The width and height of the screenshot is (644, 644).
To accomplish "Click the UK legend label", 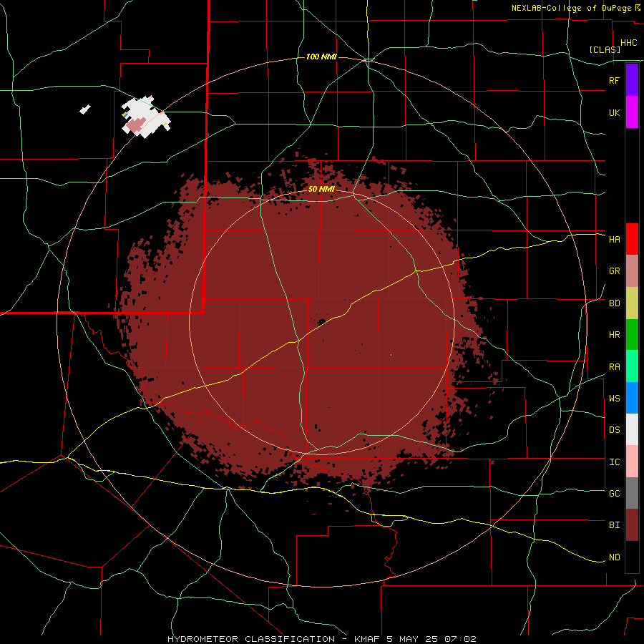I will click(x=614, y=112).
